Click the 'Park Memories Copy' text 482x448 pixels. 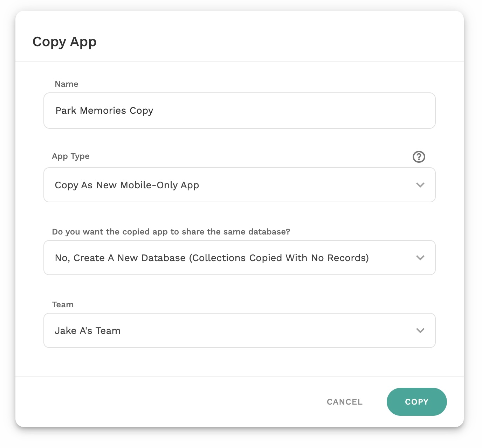pos(104,111)
